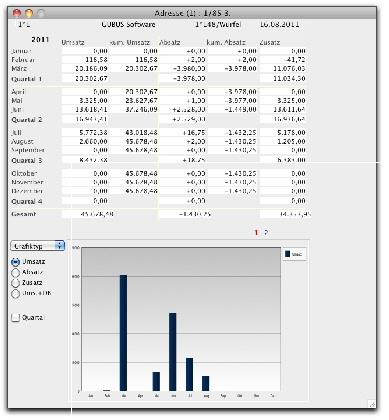Image resolution: width=389 pixels, height=420 pixels.
Task: Go to page 2 link above chart
Action: [x=266, y=233]
